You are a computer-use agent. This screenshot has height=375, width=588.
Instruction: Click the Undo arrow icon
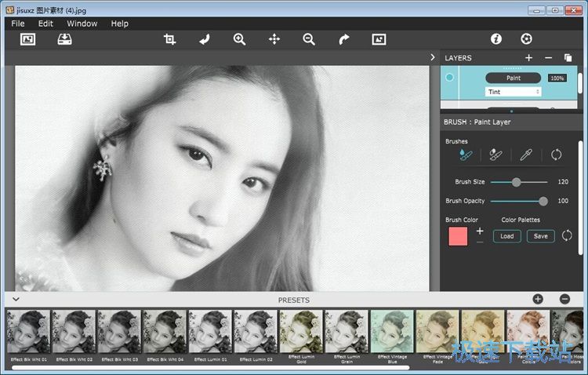(x=205, y=39)
